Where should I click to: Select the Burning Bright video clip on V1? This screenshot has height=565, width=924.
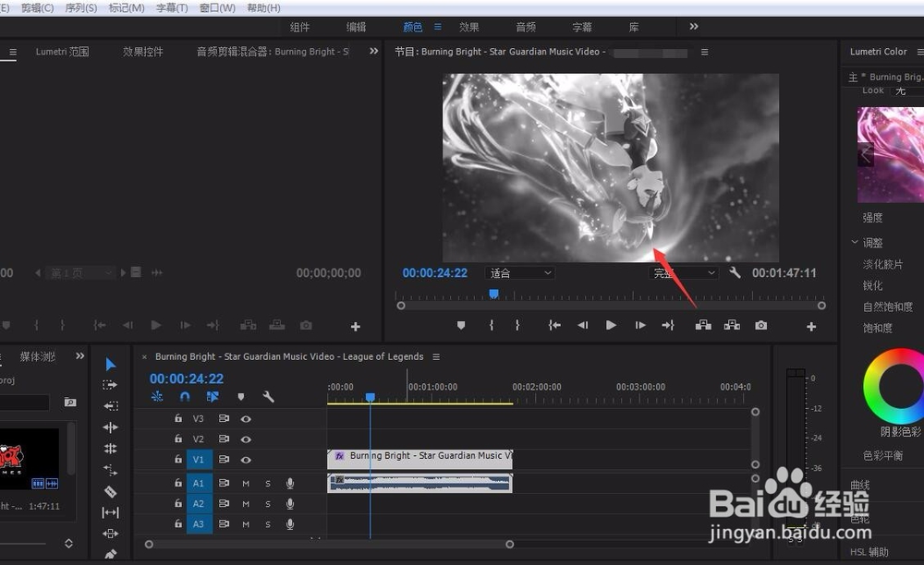(419, 459)
